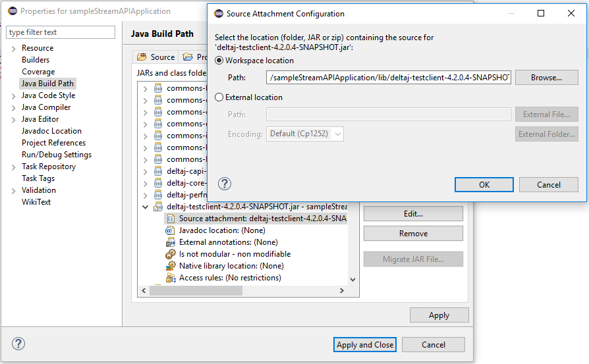Click the Projects tab folder icon

(188, 57)
